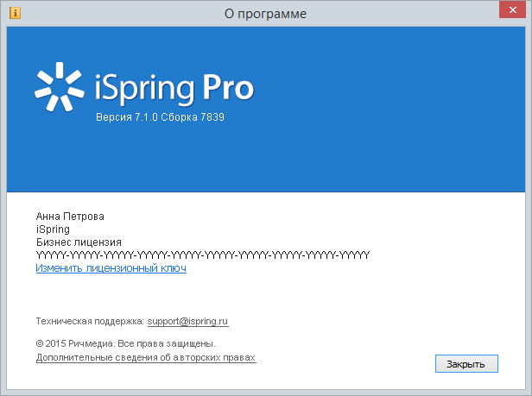Click the Техническая поддержка label

(90, 321)
